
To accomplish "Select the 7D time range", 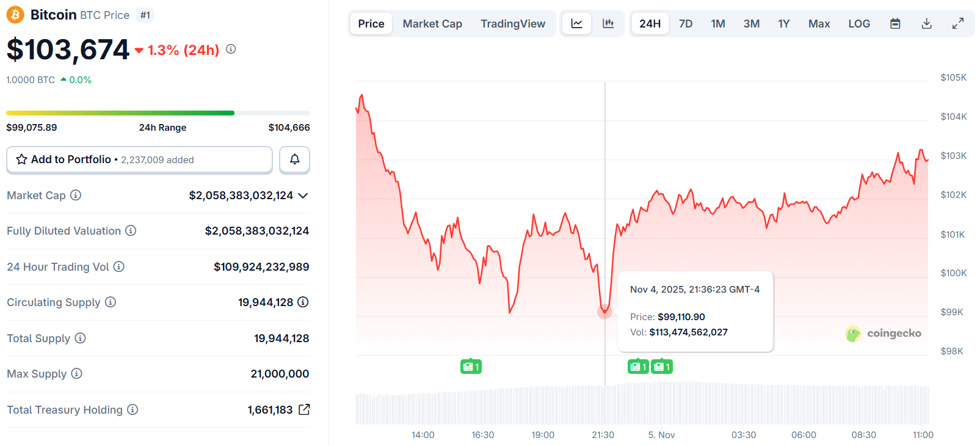I will (686, 24).
